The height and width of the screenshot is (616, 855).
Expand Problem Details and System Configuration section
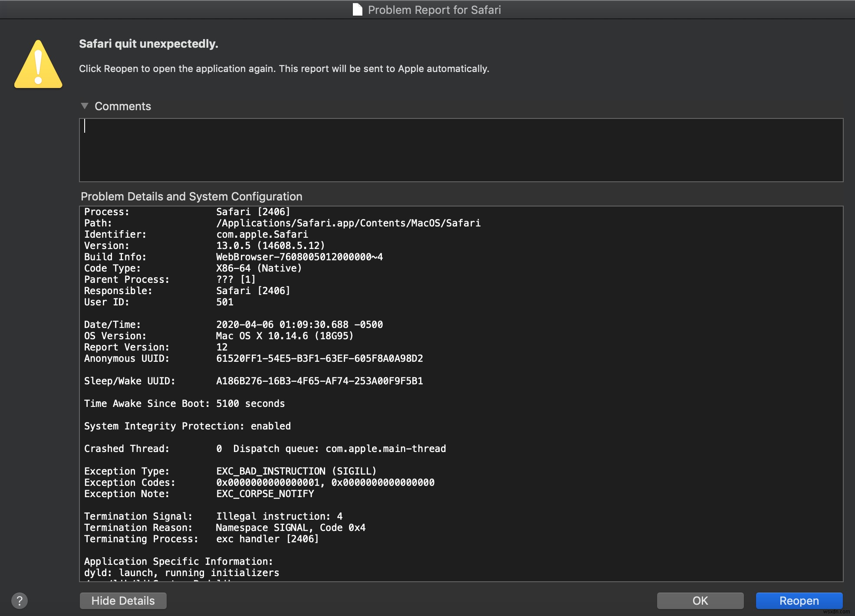click(191, 197)
